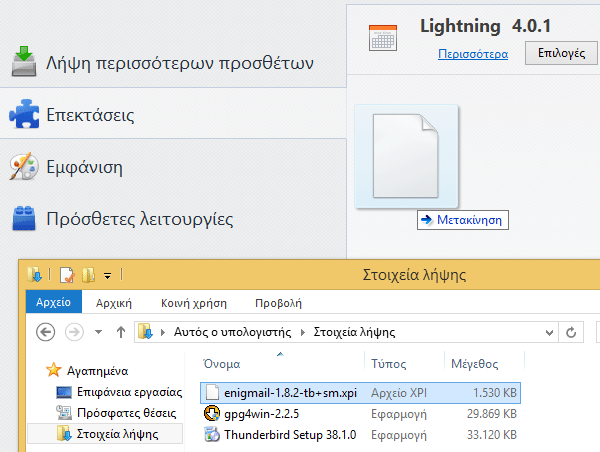600x452 pixels.
Task: Click the Επιλογές button for Lightning
Action: (x=561, y=53)
